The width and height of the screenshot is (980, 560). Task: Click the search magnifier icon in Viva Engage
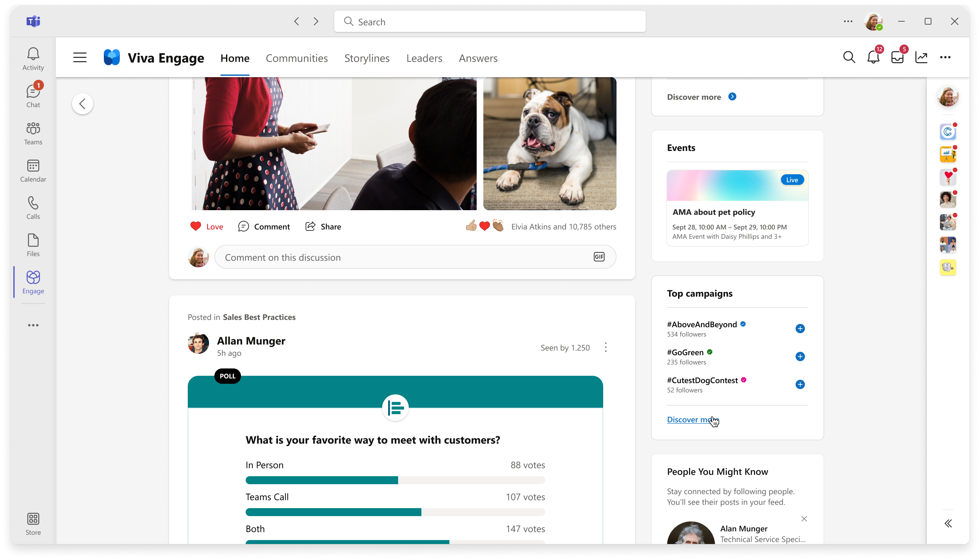tap(849, 57)
